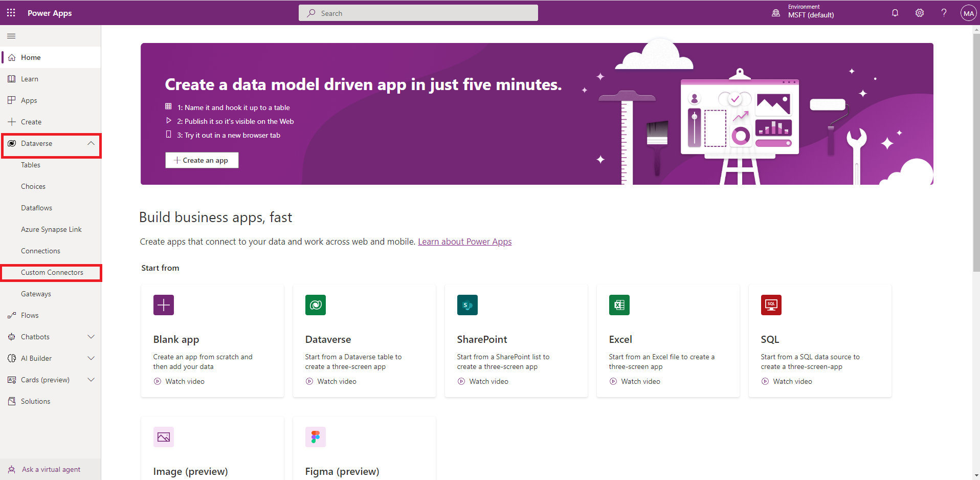Open the Learn about Power Apps link
This screenshot has height=480, width=980.
click(x=464, y=242)
